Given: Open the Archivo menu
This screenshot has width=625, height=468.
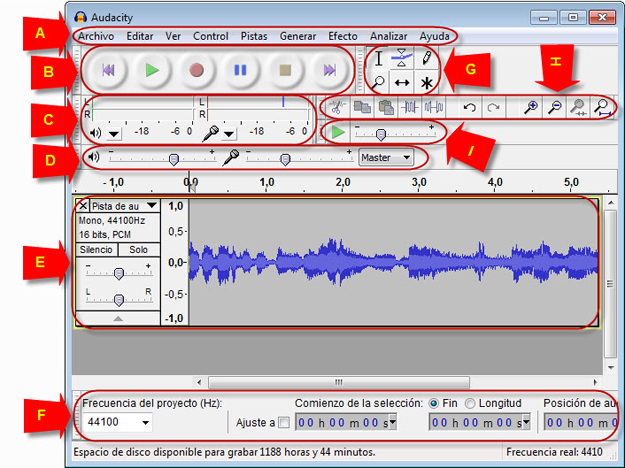Looking at the screenshot, I should pos(96,36).
